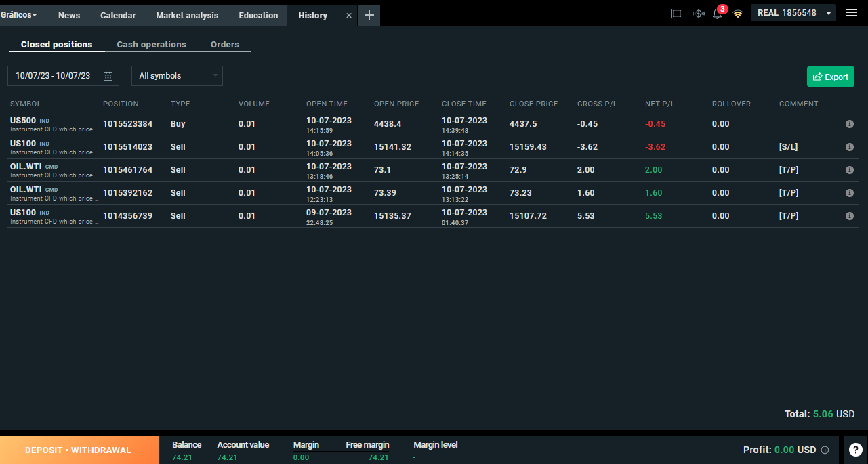Show info for position 1015461764

click(x=850, y=170)
